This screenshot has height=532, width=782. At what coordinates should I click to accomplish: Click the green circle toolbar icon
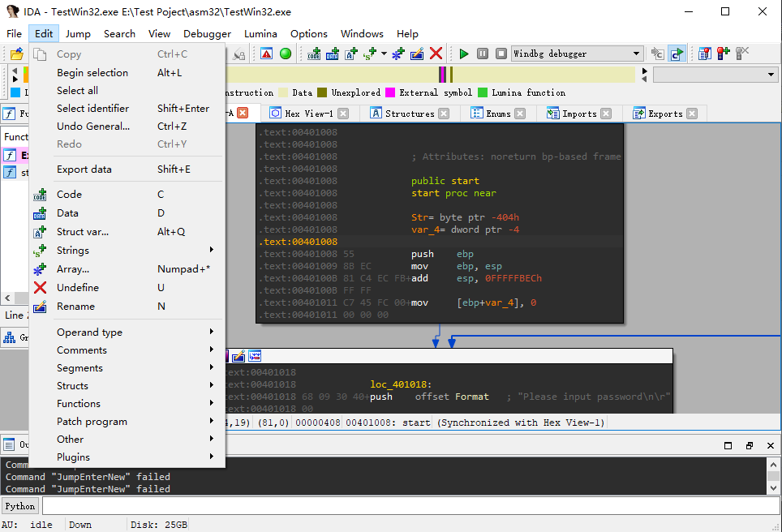click(286, 54)
